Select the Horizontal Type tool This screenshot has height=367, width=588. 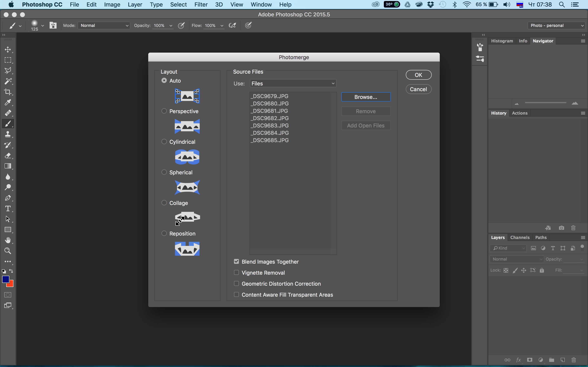click(x=8, y=209)
